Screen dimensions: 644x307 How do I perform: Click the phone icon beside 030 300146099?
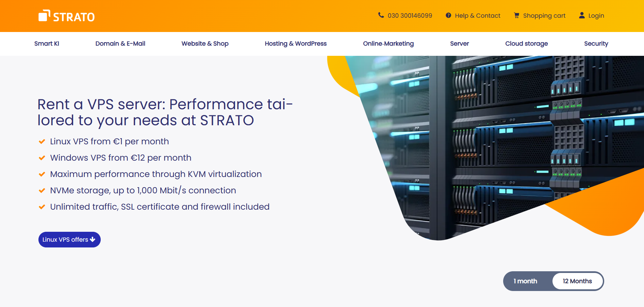[381, 15]
